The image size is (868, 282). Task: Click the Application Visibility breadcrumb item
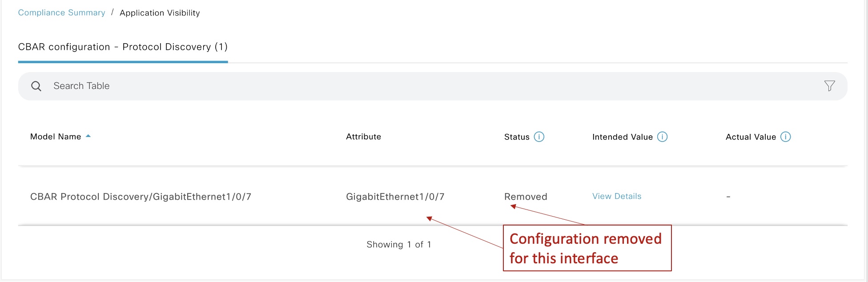click(160, 13)
